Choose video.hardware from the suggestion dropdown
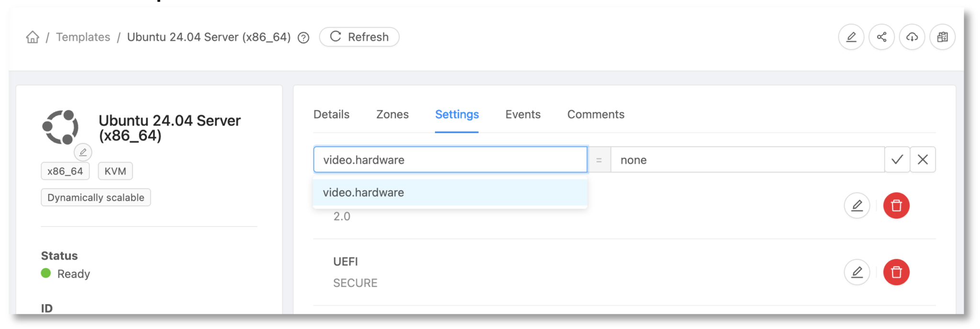The width and height of the screenshot is (980, 329). coord(450,193)
